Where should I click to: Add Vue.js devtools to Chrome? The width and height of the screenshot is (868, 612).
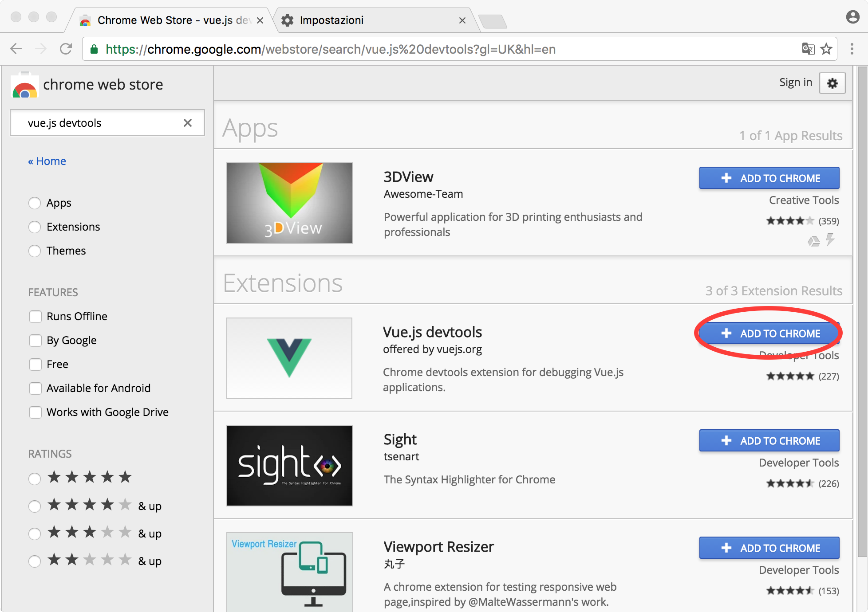(769, 333)
